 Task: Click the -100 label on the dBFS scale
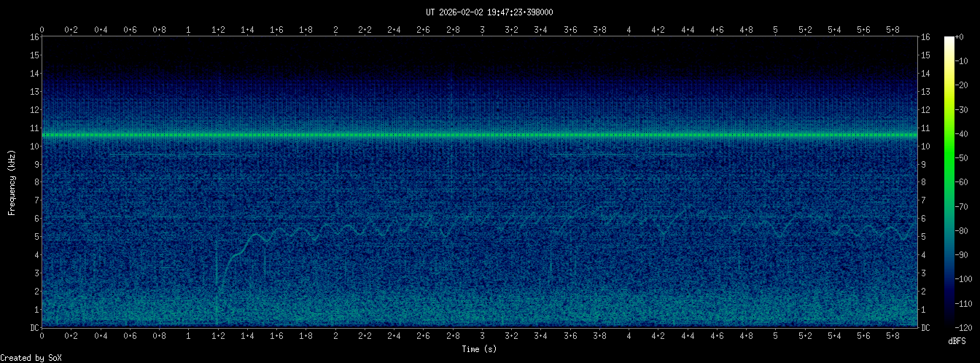tap(968, 278)
